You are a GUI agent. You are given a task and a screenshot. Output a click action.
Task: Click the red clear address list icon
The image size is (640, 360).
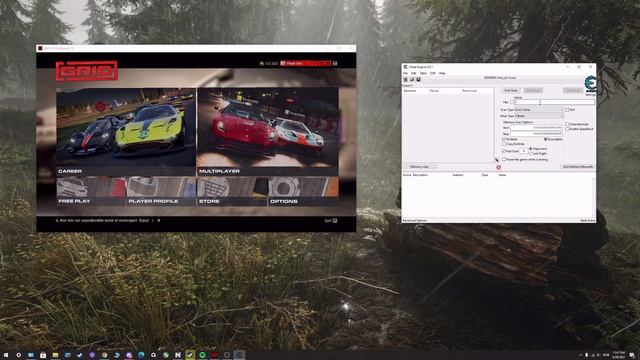point(498,167)
